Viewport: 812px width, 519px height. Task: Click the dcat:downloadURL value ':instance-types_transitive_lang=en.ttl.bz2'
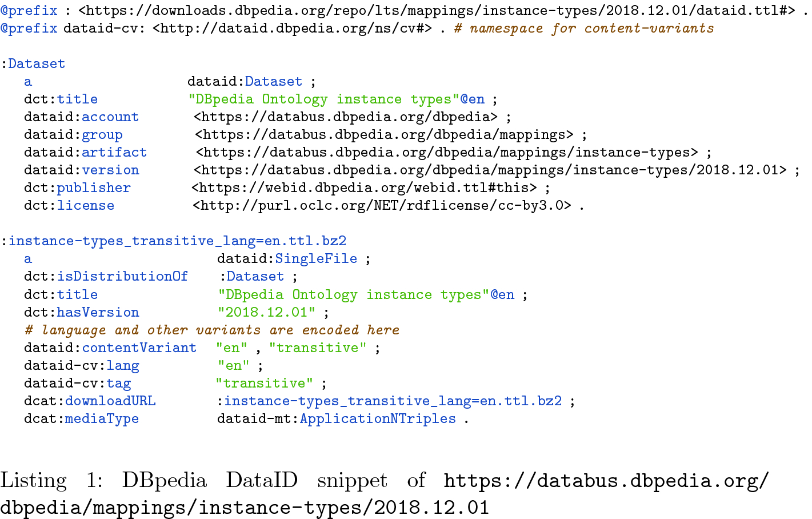click(x=390, y=401)
